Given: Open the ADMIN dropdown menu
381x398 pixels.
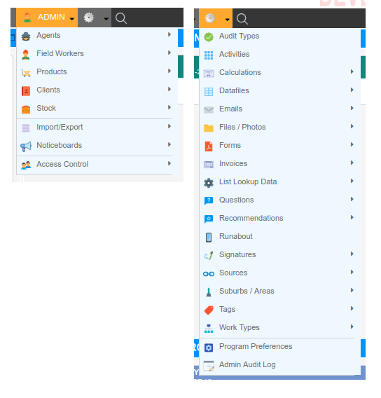Looking at the screenshot, I should [x=47, y=18].
